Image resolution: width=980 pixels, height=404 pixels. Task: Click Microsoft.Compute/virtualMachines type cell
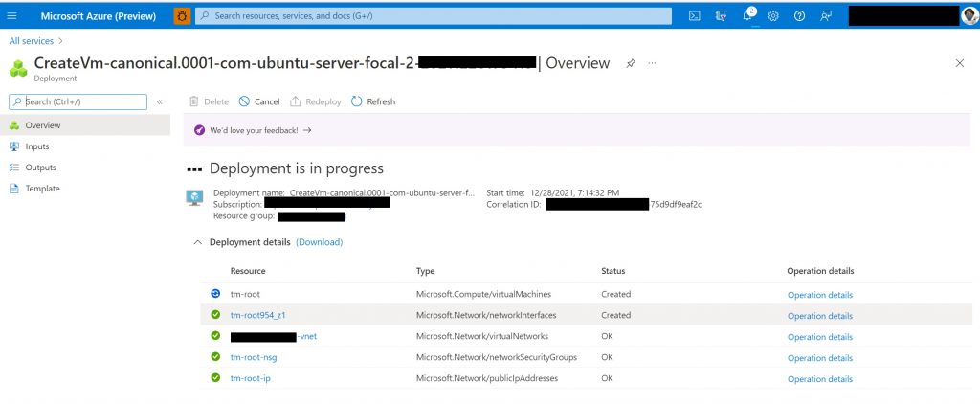click(x=483, y=294)
